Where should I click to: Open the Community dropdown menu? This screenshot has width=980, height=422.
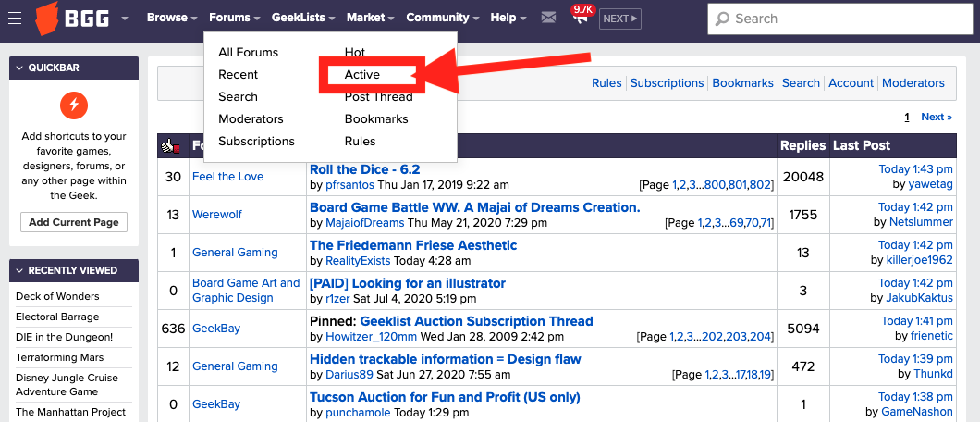point(443,19)
